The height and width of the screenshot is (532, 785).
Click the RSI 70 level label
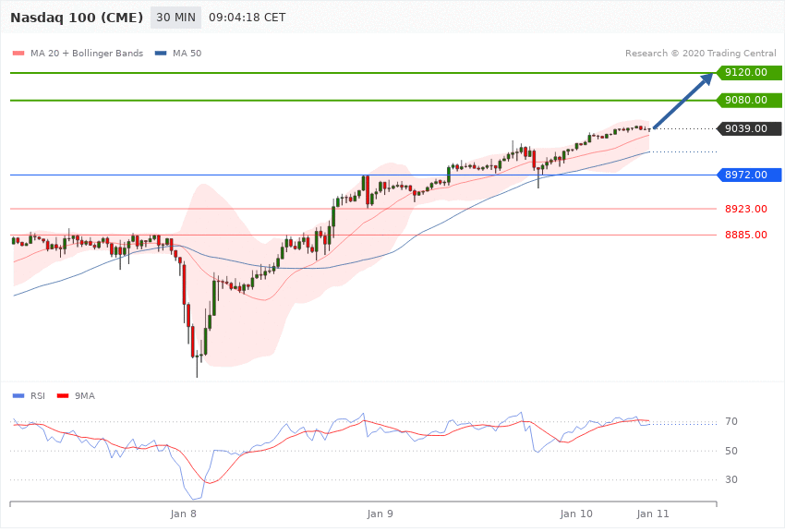pyautogui.click(x=731, y=421)
